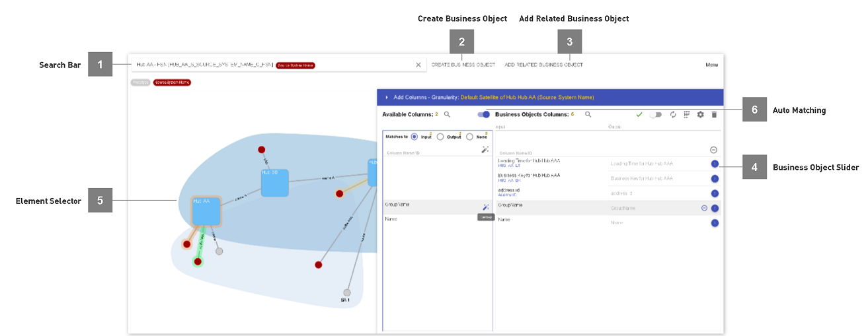Click magic wand beside GroupName column
The width and height of the screenshot is (868, 336).
click(x=486, y=207)
